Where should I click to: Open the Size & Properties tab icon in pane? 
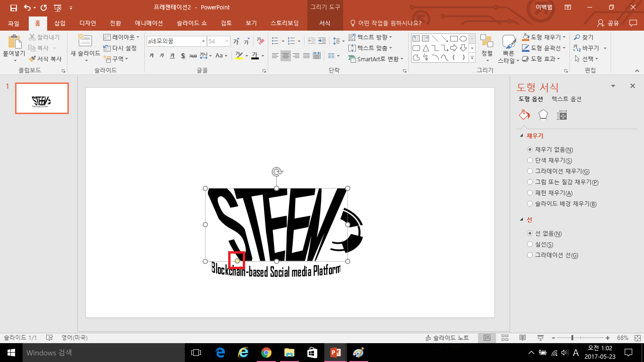pyautogui.click(x=561, y=115)
